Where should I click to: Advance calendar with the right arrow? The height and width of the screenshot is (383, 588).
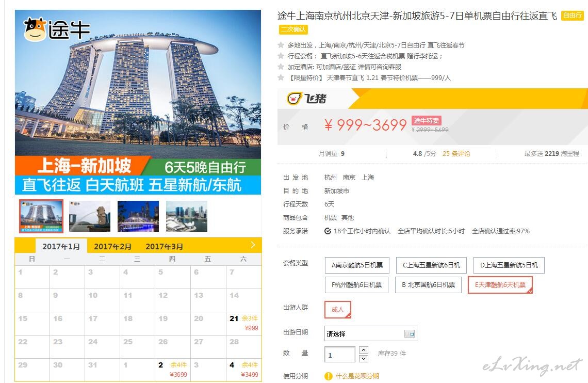point(253,245)
